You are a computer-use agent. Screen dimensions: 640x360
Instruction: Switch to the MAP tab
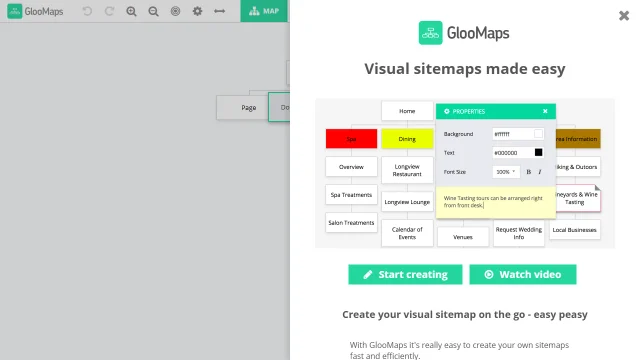coord(264,11)
